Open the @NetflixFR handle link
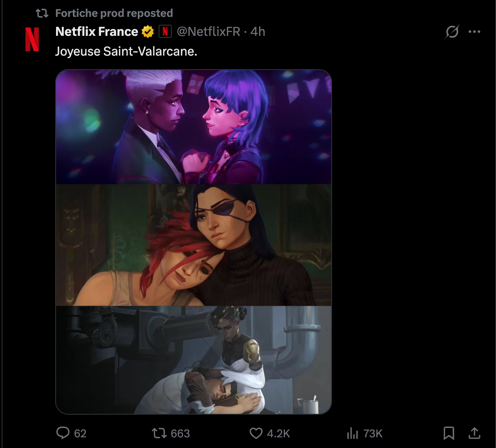This screenshot has width=496, height=448. coord(208,32)
